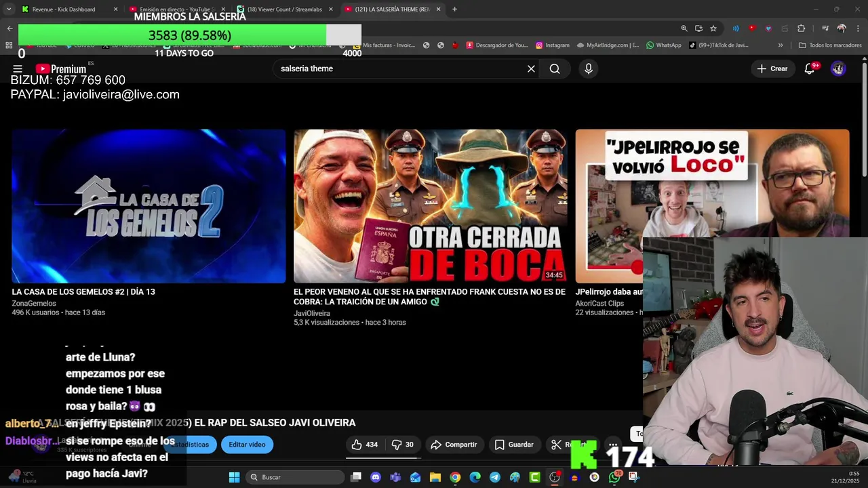Open Camtasia green icon on taskbar

tap(534, 477)
